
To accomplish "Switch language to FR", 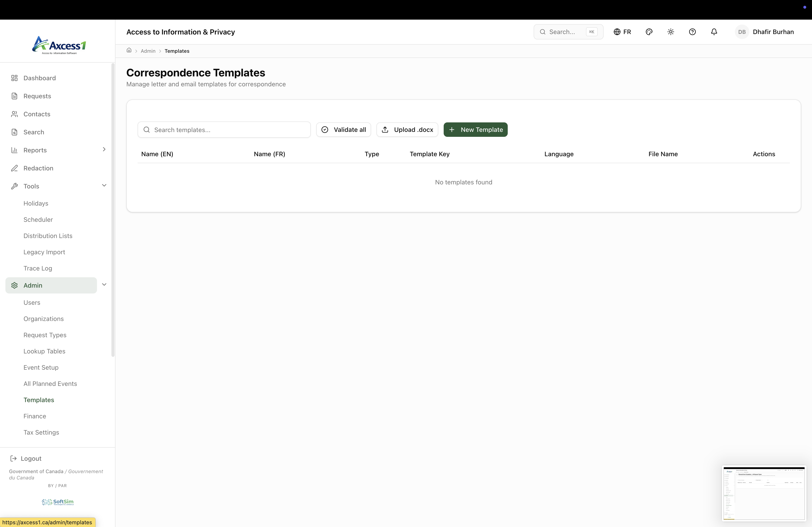I will tap(622, 32).
